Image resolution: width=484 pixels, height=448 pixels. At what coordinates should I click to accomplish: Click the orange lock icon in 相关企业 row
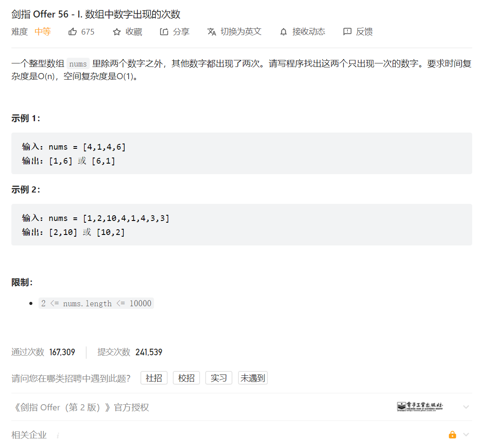pos(452,434)
